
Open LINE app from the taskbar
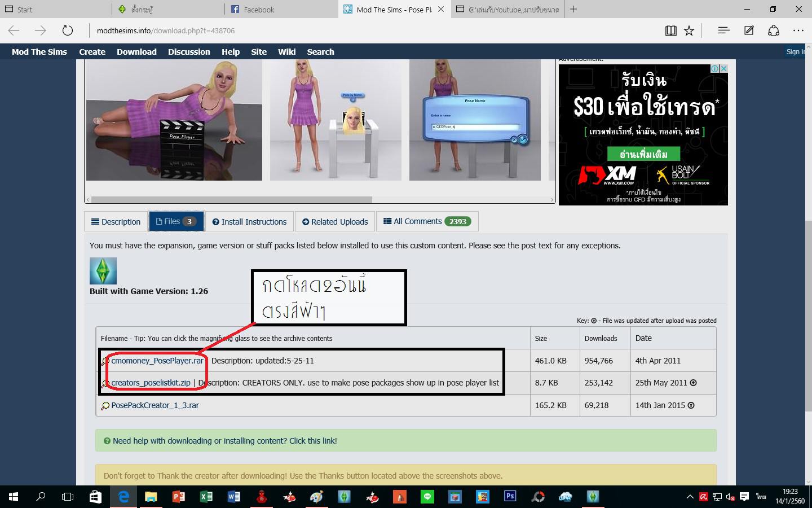[x=427, y=497]
